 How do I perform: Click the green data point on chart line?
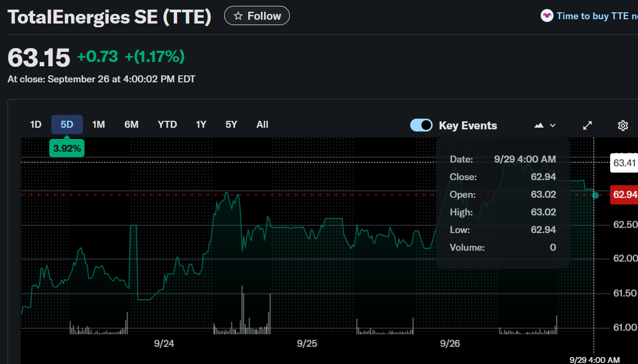tap(596, 195)
